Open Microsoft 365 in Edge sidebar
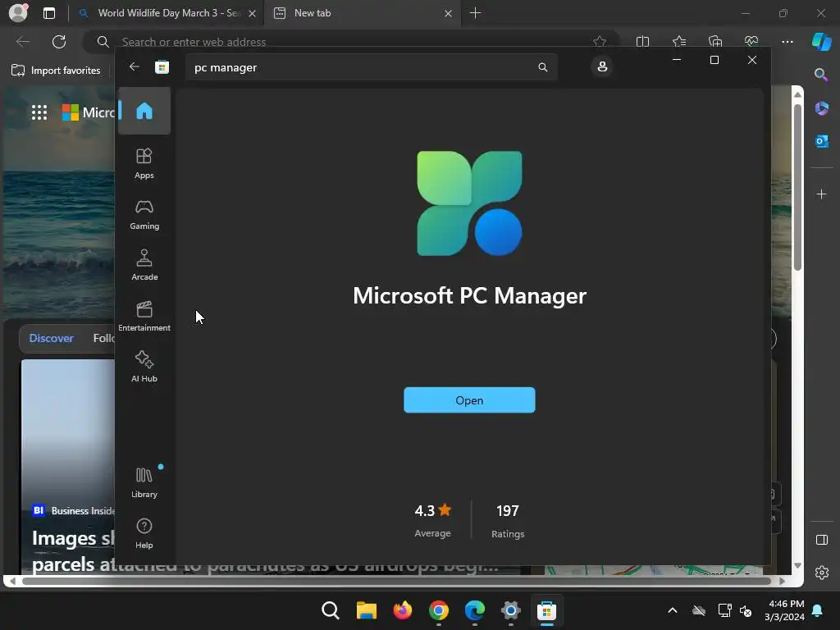Screen dimensions: 840x630 click(x=821, y=108)
